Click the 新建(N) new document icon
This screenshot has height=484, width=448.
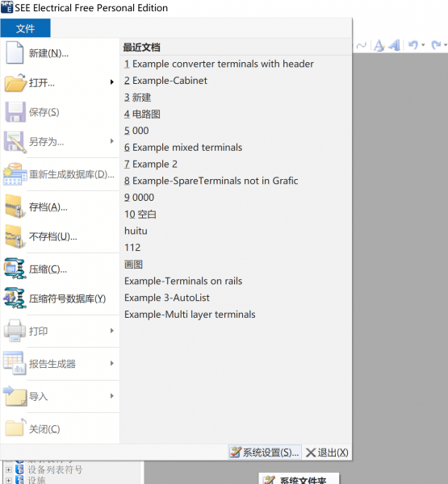[15, 52]
